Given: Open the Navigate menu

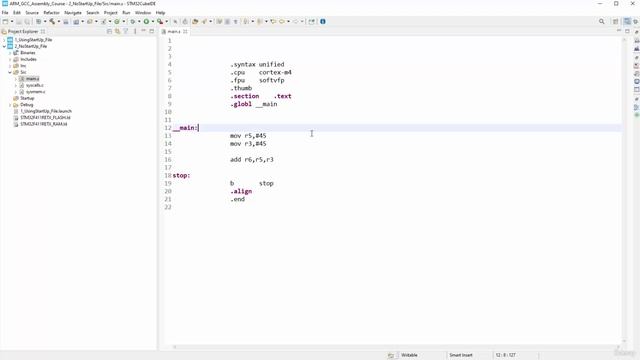Looking at the screenshot, I should pyautogui.click(x=73, y=13).
